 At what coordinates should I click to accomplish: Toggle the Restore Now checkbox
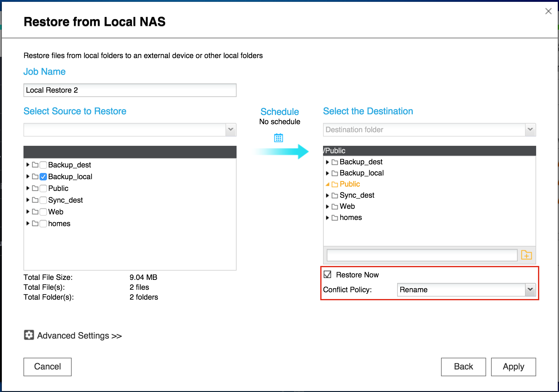click(x=327, y=274)
